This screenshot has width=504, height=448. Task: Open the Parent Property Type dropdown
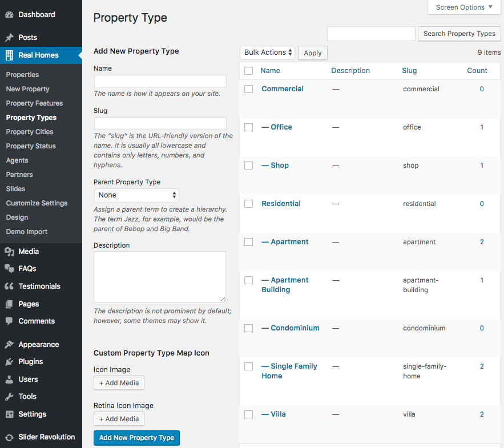136,195
